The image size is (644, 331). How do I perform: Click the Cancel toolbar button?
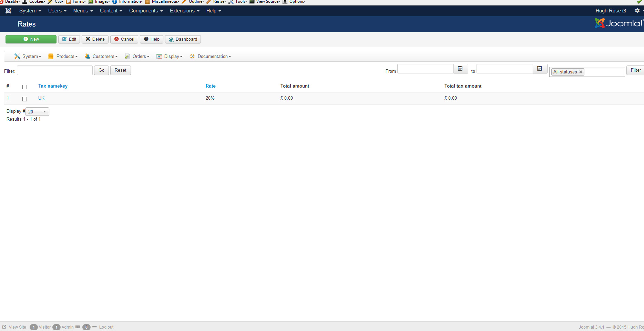(x=124, y=39)
